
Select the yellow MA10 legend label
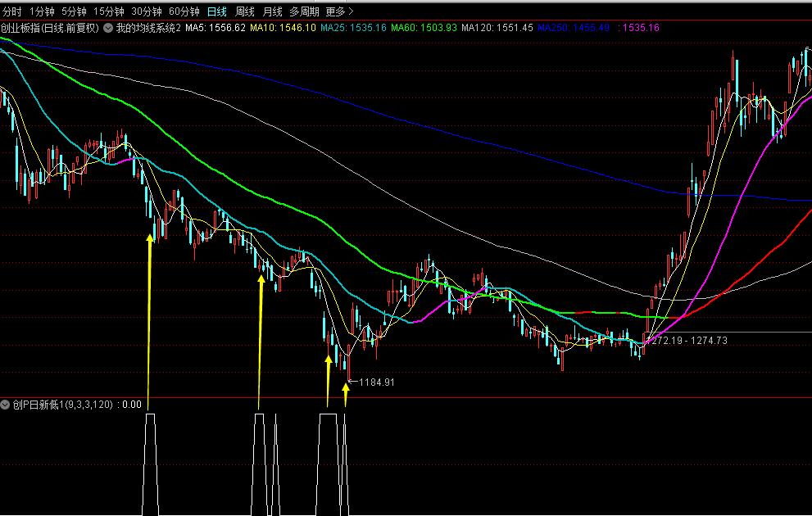[283, 28]
